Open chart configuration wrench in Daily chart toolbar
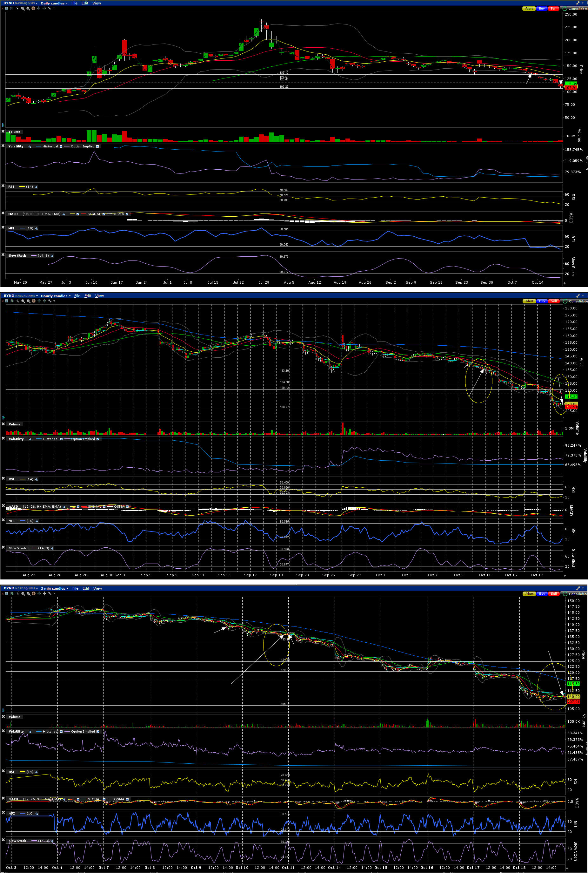The width and height of the screenshot is (588, 873). (x=49, y=8)
